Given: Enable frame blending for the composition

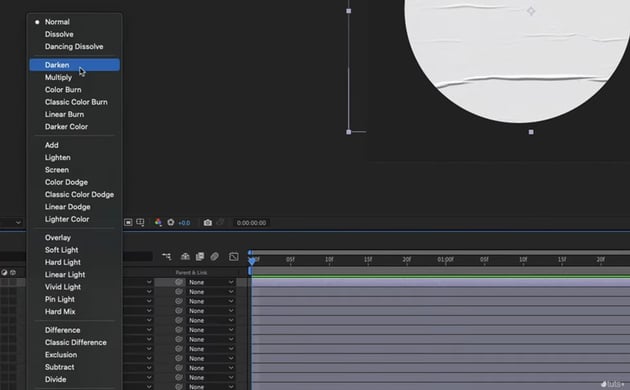Looking at the screenshot, I should [200, 256].
